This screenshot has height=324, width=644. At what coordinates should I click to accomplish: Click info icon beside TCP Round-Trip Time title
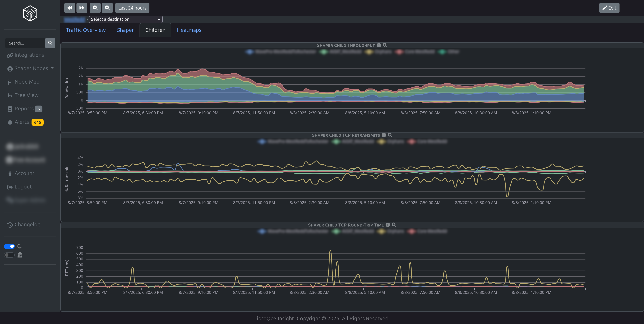[x=388, y=225]
